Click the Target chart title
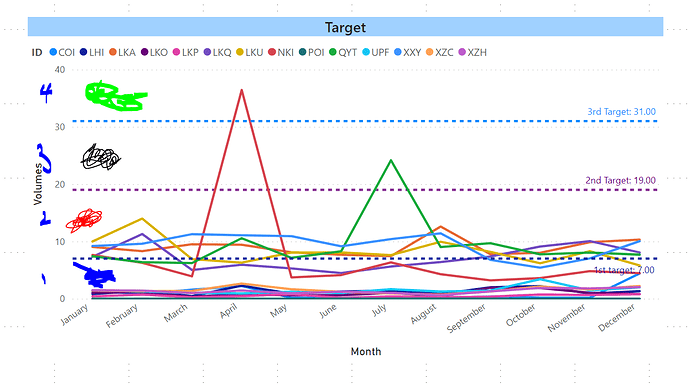689x388 pixels. tap(345, 27)
